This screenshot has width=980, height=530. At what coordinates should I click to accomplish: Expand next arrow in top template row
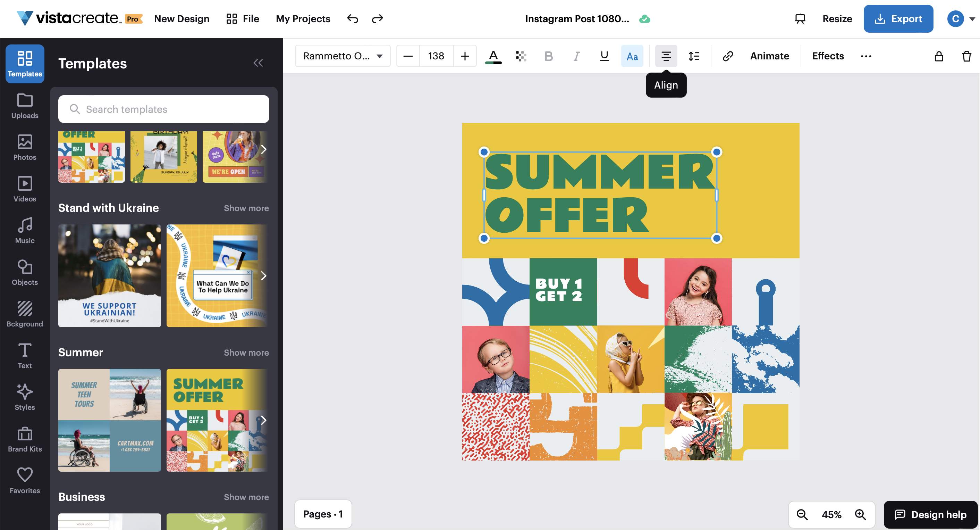click(263, 149)
